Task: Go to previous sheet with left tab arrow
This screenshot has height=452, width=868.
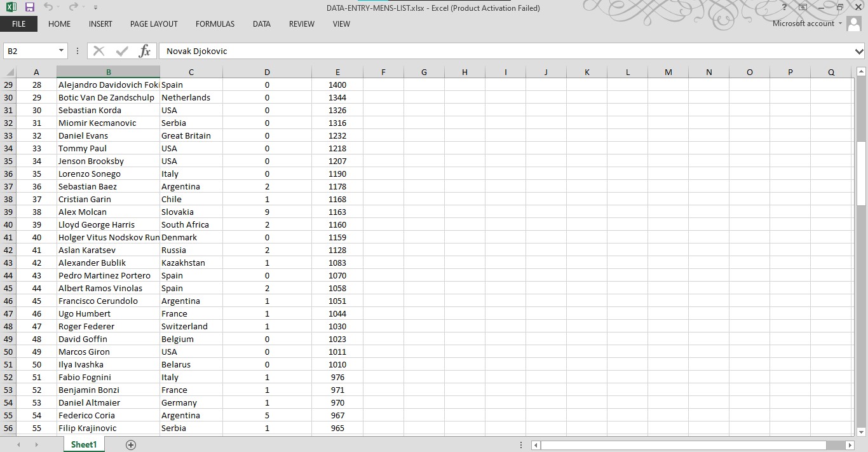Action: click(19, 445)
